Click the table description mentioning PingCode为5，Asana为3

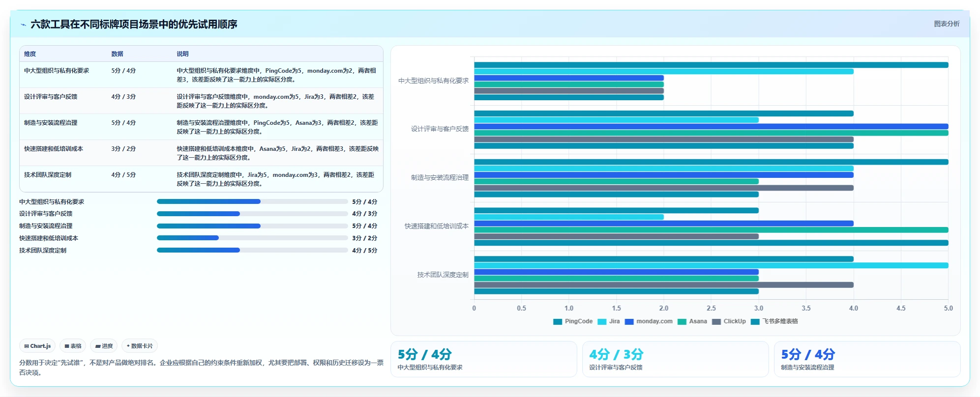(x=277, y=127)
